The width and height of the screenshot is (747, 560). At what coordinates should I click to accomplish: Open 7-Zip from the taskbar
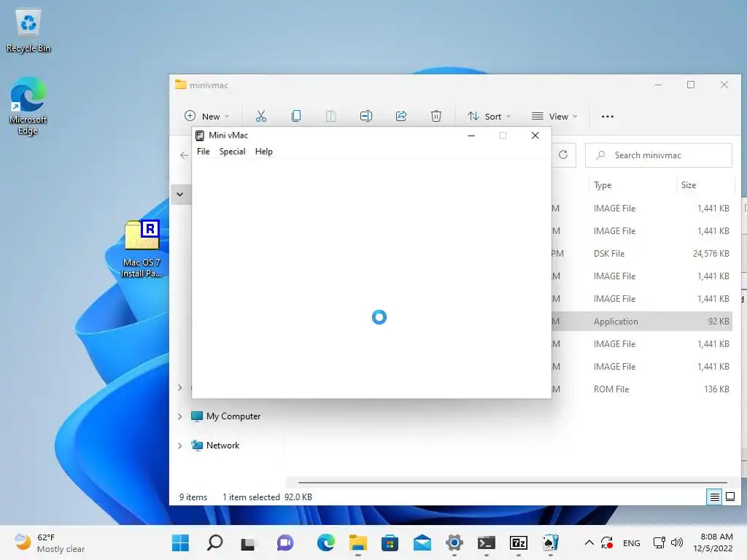(519, 542)
